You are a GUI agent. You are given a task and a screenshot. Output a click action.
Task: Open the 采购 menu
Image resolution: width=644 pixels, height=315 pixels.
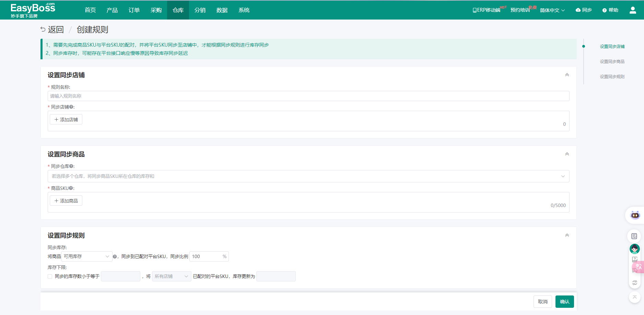coord(156,10)
